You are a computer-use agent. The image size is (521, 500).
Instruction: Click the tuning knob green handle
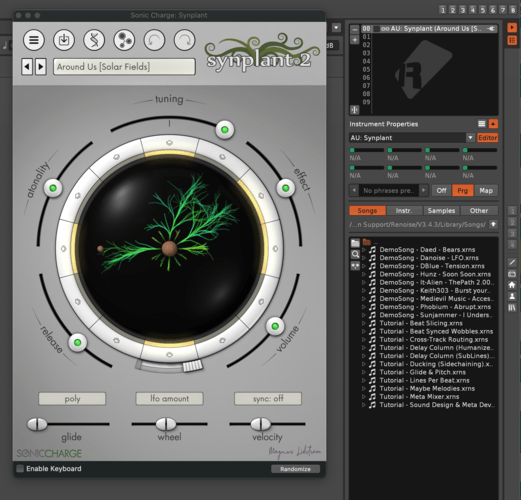pos(225,130)
